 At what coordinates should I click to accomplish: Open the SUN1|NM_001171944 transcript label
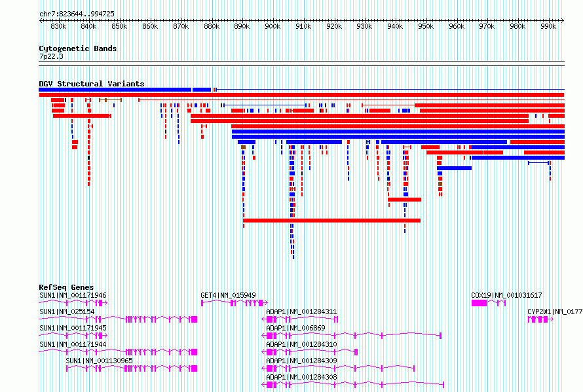click(73, 344)
